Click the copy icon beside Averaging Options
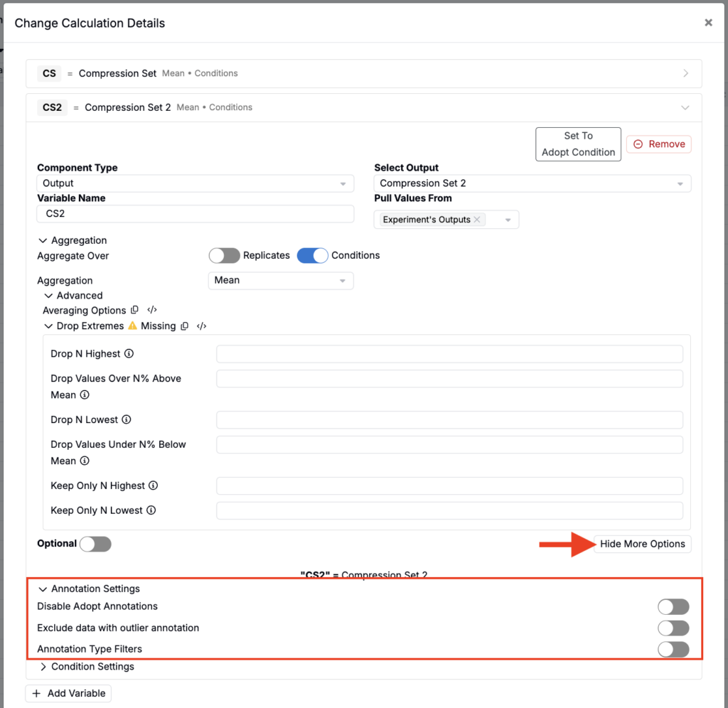The image size is (728, 708). pos(134,310)
